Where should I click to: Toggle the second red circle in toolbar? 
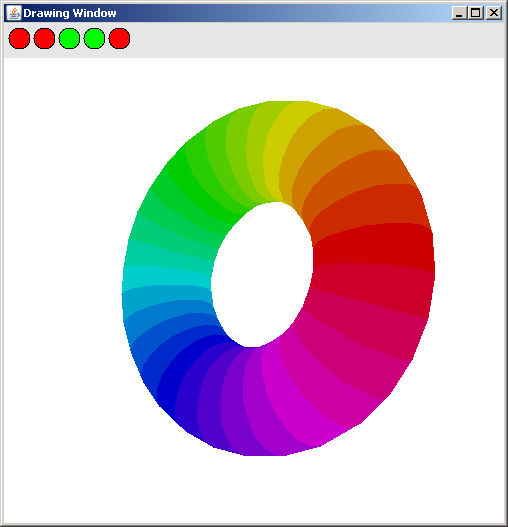point(44,39)
